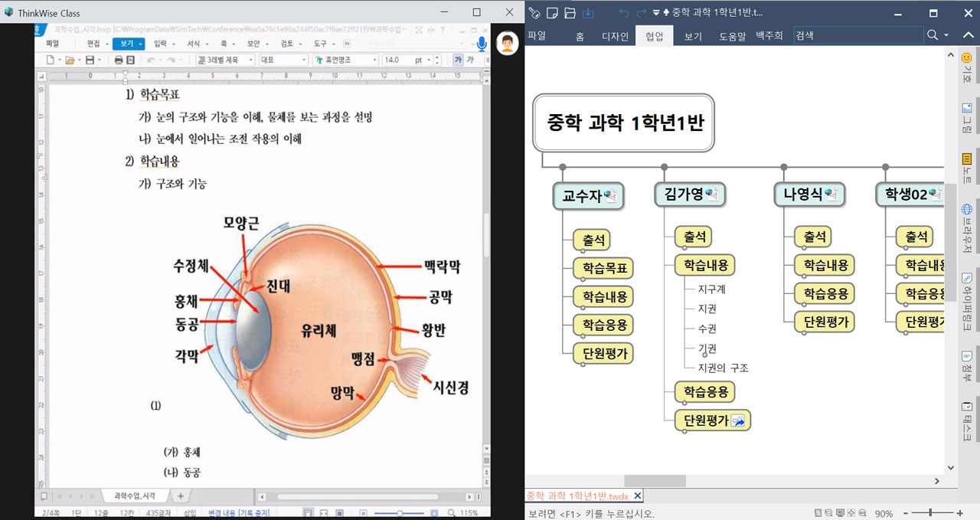
Task: Open the quick access dropdown arrow in ThinkWise title bar
Action: tap(656, 13)
